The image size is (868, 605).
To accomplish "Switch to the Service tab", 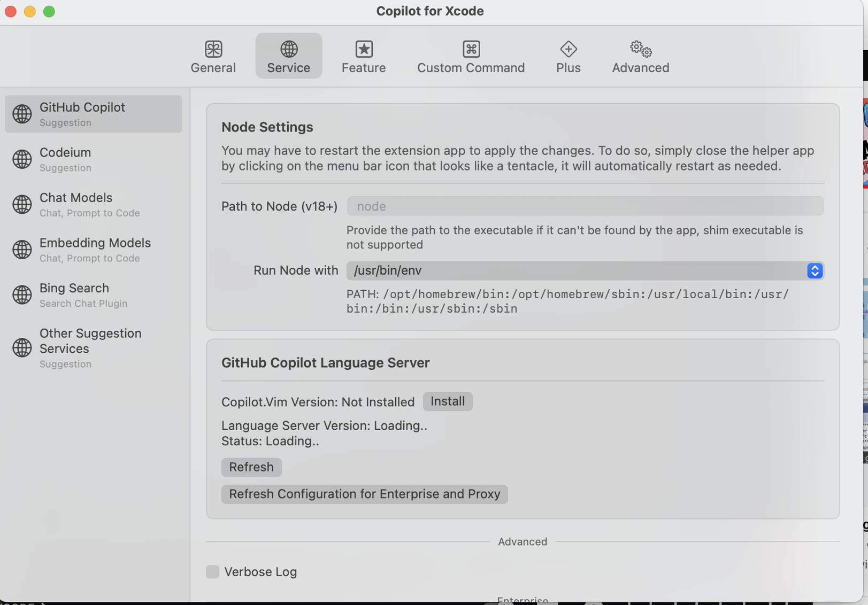I will coord(288,56).
